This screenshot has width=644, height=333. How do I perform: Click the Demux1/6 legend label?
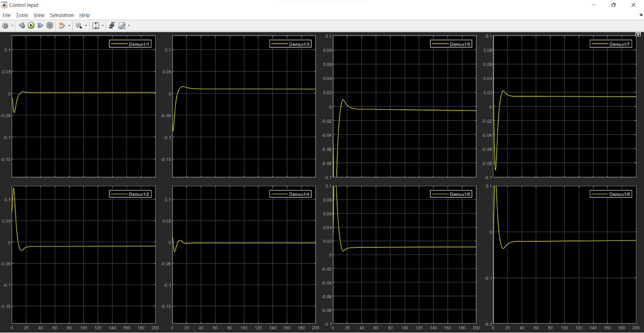coord(460,194)
